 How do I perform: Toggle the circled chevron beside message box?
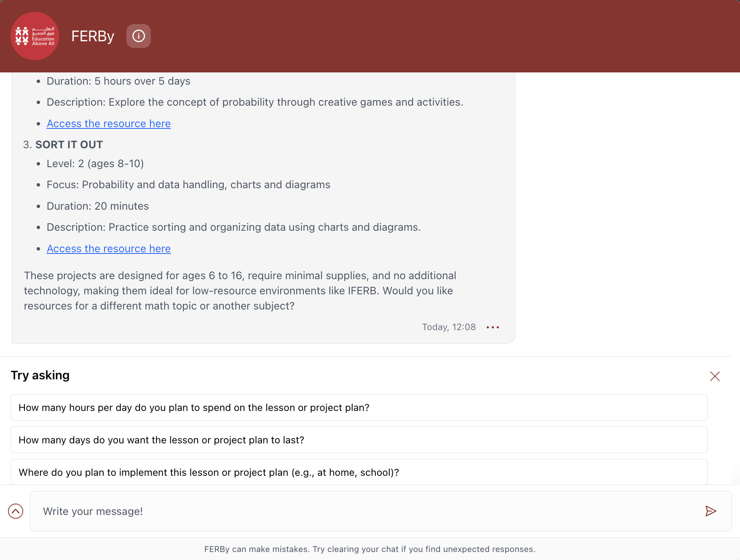(16, 511)
